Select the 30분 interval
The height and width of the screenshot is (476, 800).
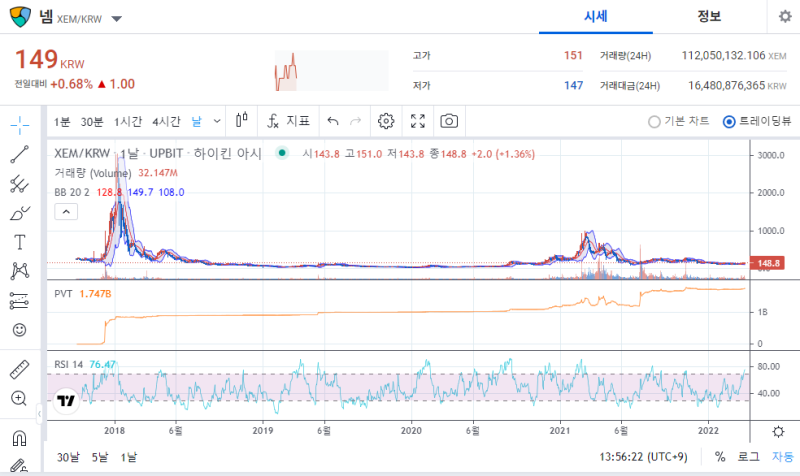coord(92,121)
